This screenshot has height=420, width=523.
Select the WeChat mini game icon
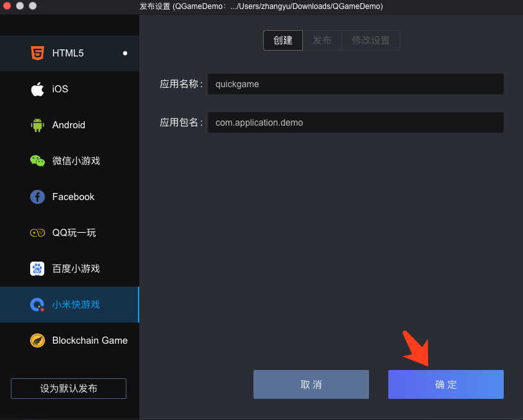(x=38, y=161)
